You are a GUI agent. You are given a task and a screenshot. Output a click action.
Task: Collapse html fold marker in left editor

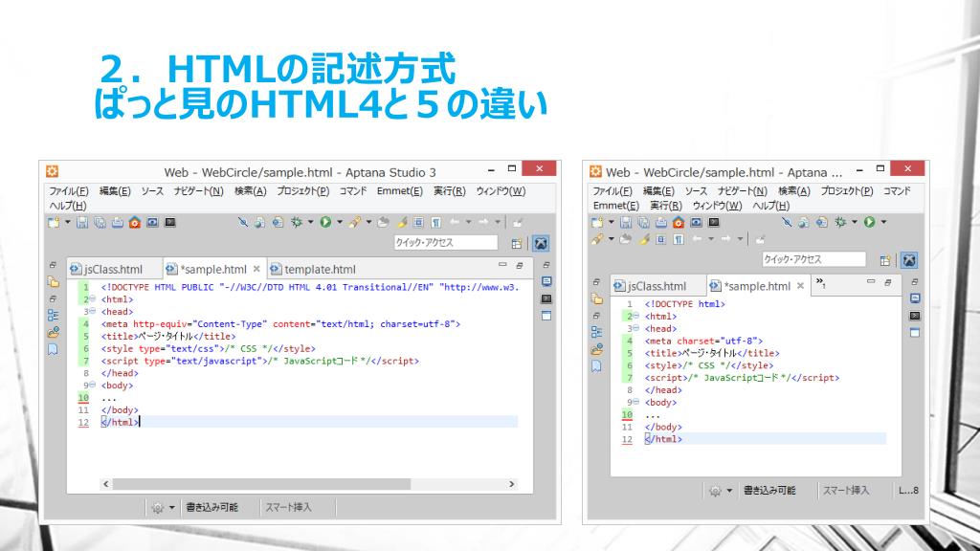point(93,299)
